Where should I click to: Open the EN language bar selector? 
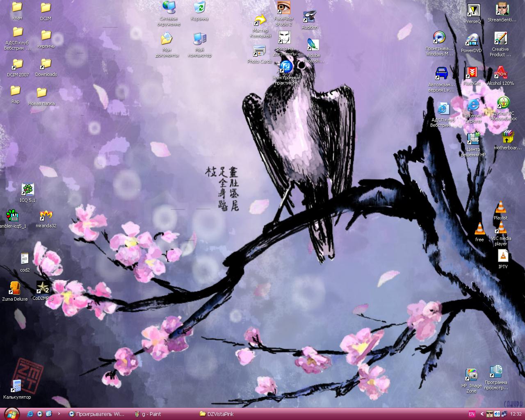tap(472, 414)
